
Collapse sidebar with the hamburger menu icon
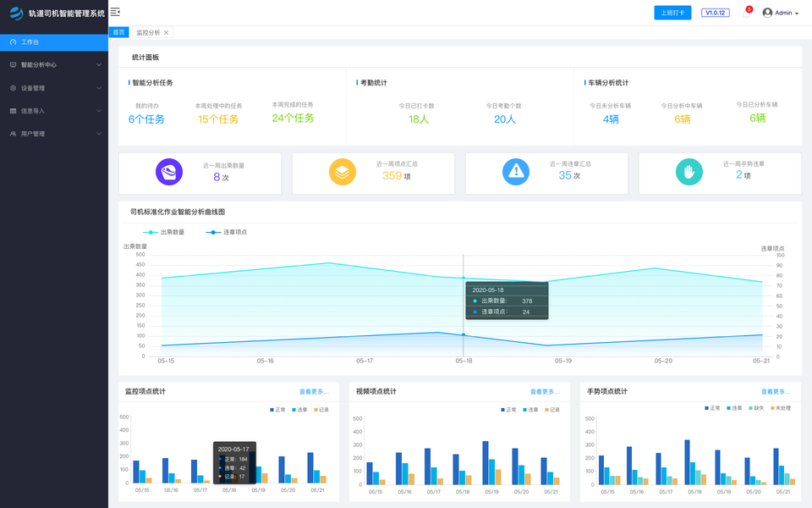pos(115,12)
